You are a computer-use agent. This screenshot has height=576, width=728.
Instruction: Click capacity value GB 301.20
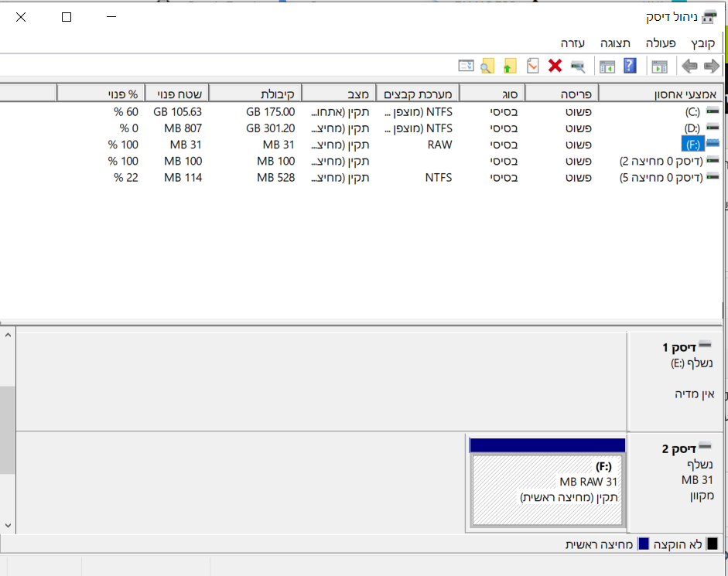click(x=270, y=128)
